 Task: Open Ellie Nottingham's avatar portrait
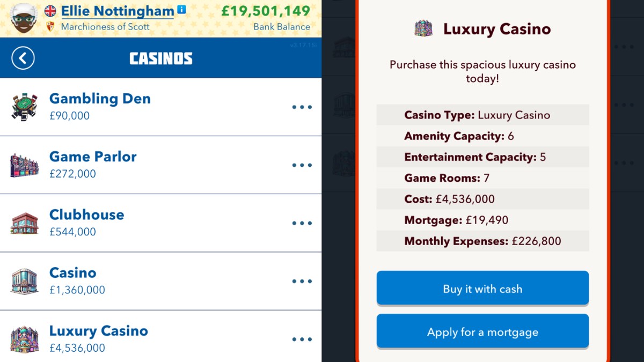point(24,18)
